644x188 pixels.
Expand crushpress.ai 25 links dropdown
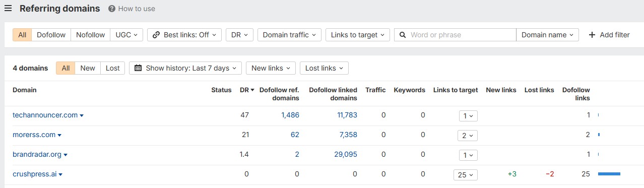tap(466, 174)
